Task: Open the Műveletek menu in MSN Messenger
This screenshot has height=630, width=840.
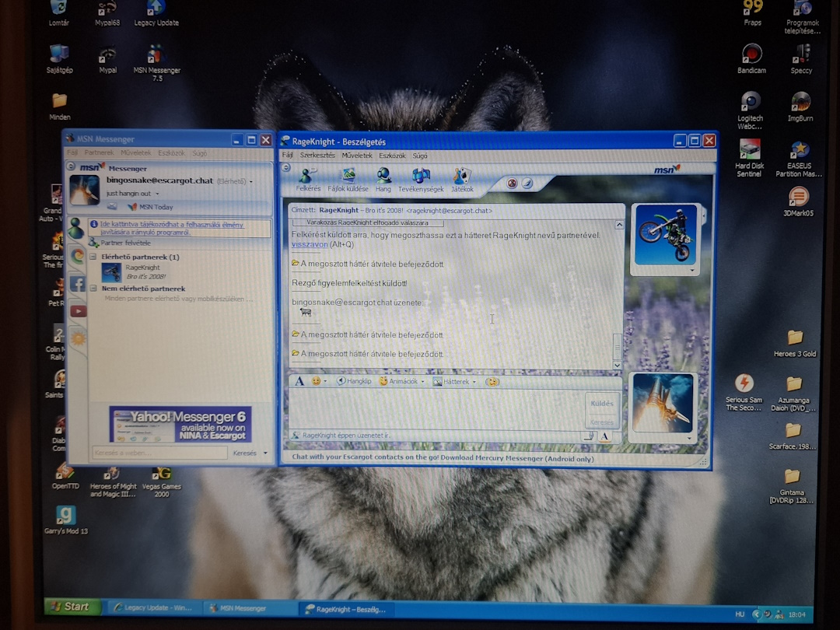Action: tap(135, 152)
